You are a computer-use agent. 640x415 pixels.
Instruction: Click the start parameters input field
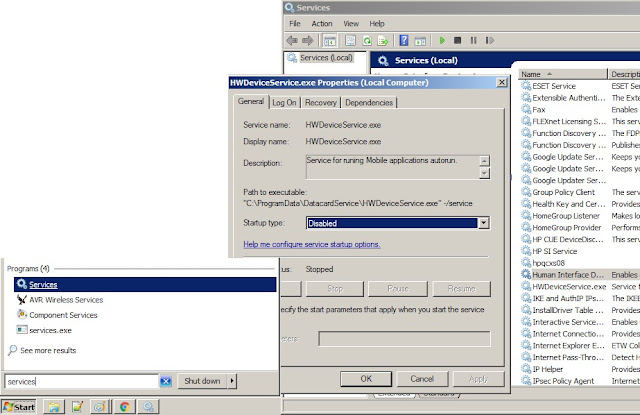pyautogui.click(x=404, y=339)
